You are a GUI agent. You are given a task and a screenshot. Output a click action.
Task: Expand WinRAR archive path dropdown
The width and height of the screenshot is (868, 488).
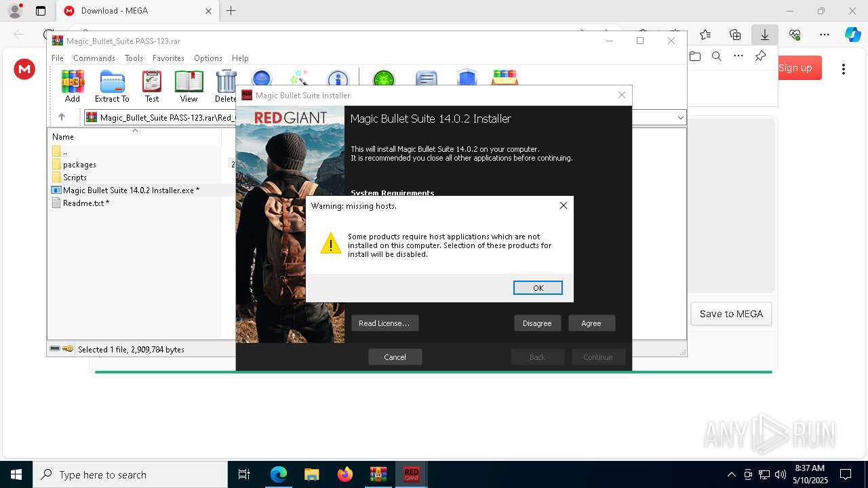[680, 117]
